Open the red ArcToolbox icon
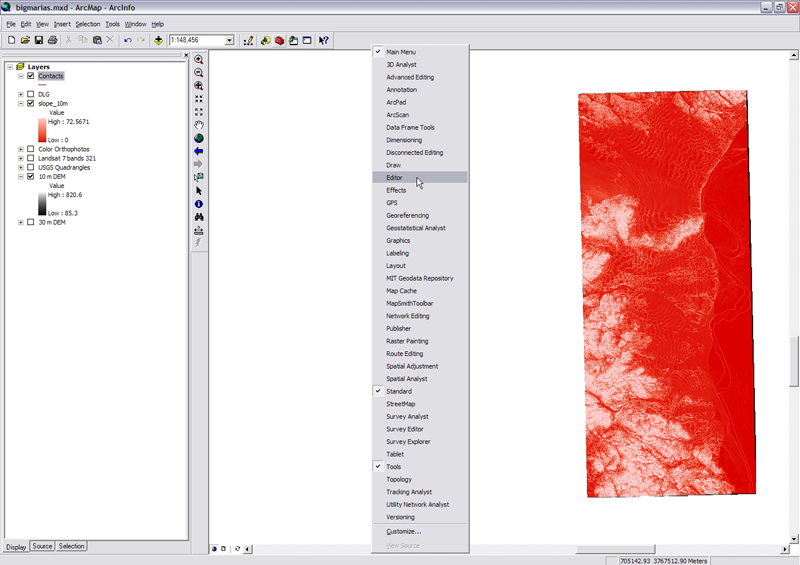 tap(279, 40)
